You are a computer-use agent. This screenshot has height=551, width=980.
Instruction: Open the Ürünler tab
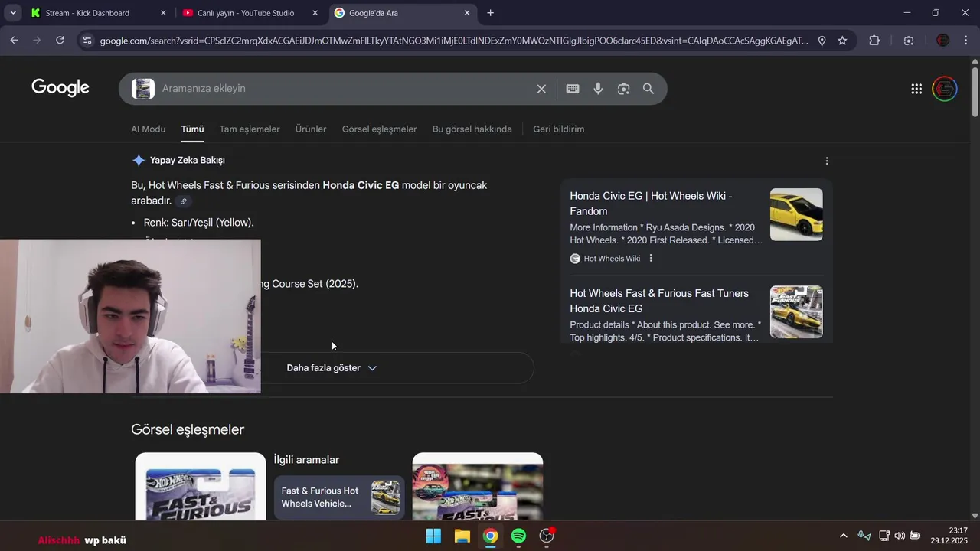[311, 129]
